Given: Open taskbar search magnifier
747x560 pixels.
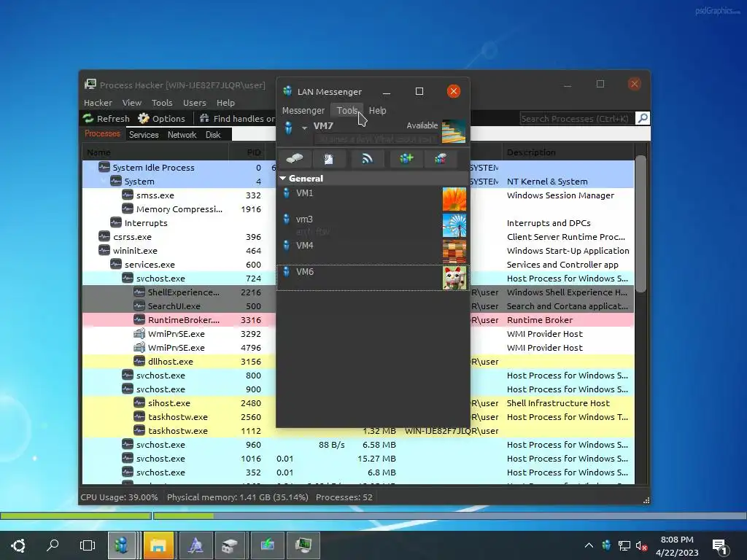Looking at the screenshot, I should click(x=53, y=545).
